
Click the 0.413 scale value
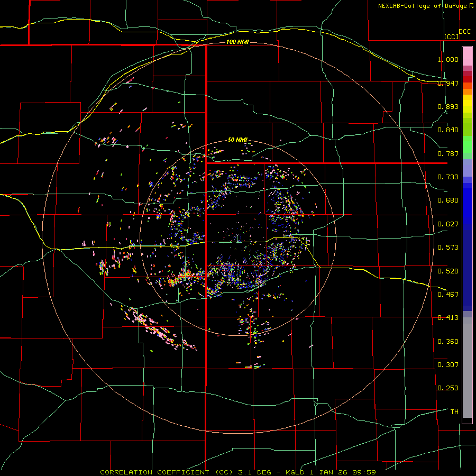pyautogui.click(x=448, y=318)
